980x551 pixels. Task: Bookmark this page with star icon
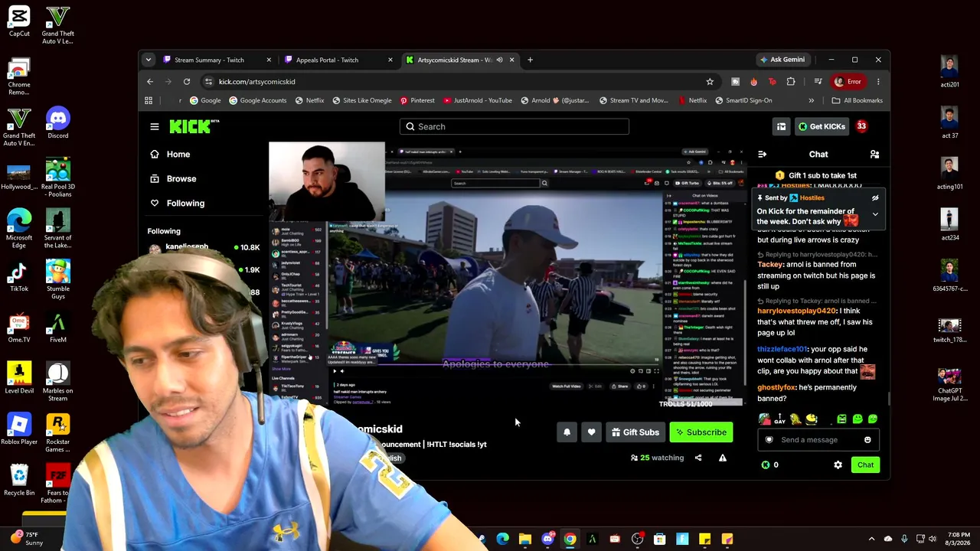point(710,82)
